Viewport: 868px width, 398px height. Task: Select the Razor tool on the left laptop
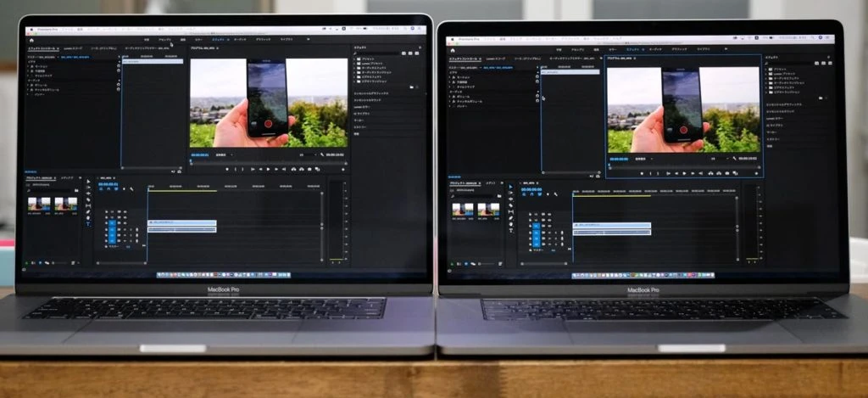click(x=88, y=199)
